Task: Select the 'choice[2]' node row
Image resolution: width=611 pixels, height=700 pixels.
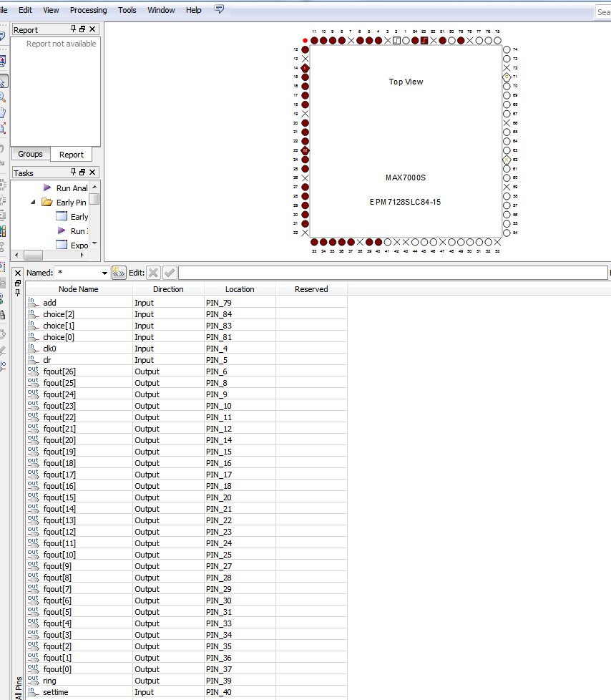Action: point(187,314)
